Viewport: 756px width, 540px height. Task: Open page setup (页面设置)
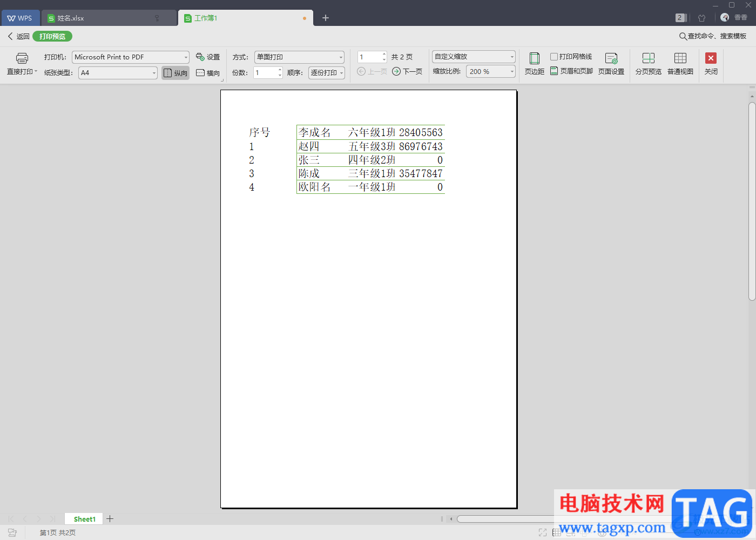coord(611,64)
